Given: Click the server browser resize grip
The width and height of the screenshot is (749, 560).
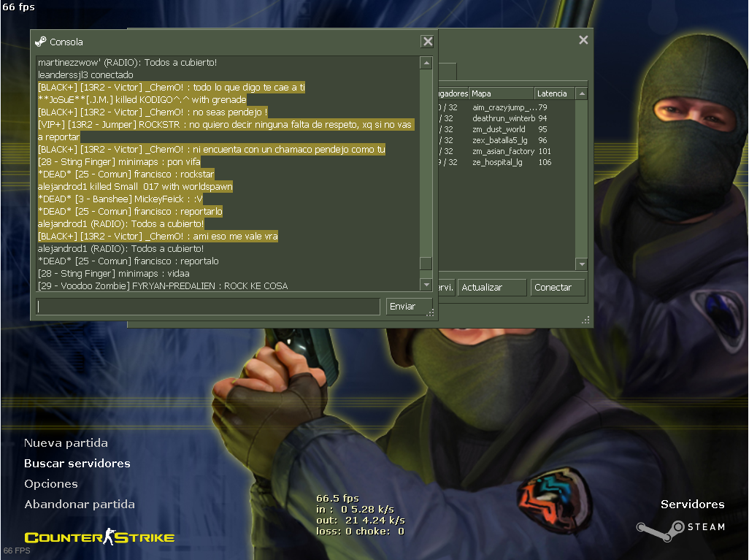Looking at the screenshot, I should (x=585, y=320).
